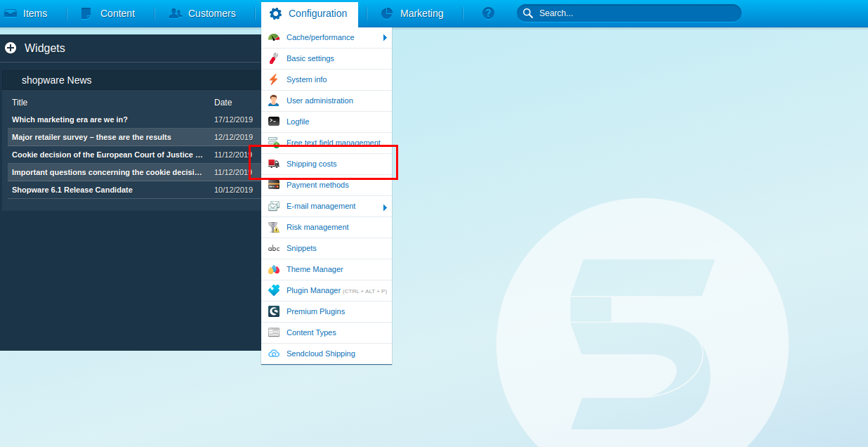This screenshot has width=868, height=447.
Task: Click the Content Types list icon
Action: (x=274, y=332)
